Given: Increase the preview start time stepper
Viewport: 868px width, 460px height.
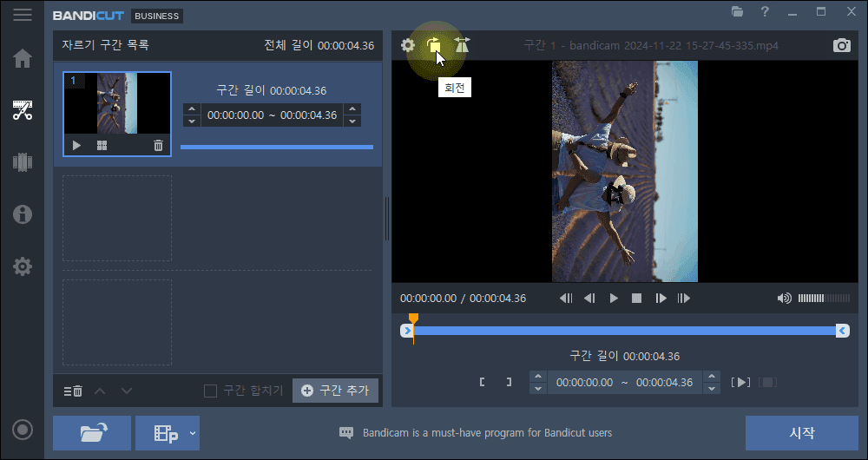Looking at the screenshot, I should point(538,377).
